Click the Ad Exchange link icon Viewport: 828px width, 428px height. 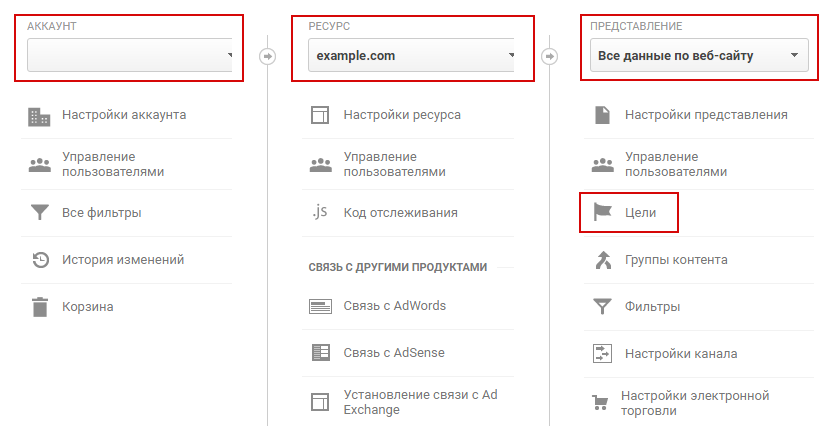point(320,402)
